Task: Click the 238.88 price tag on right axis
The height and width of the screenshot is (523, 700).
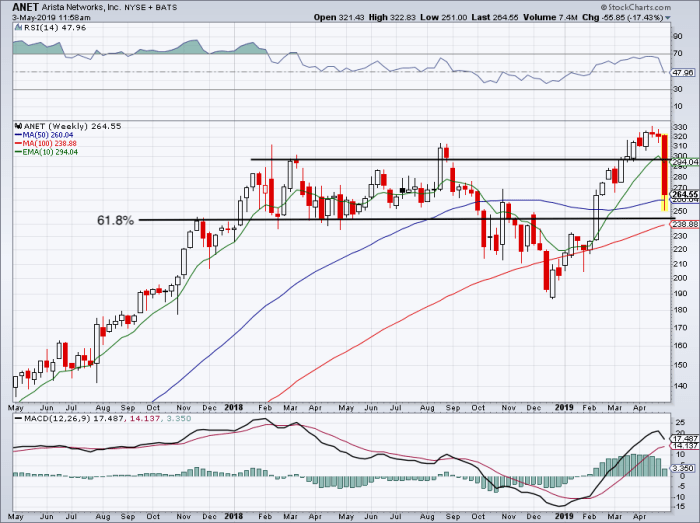Action: tap(685, 224)
